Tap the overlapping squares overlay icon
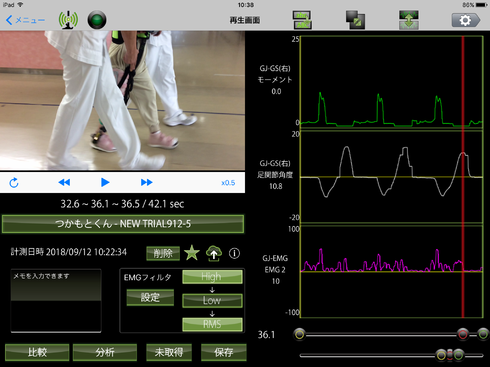 tap(355, 20)
